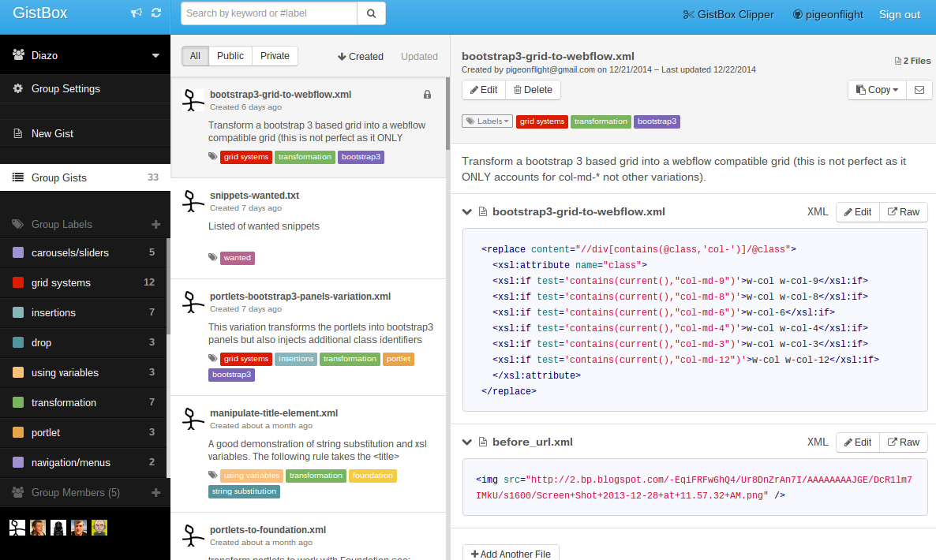This screenshot has height=560, width=936.
Task: Edit the gist with top Edit button
Action: [484, 90]
